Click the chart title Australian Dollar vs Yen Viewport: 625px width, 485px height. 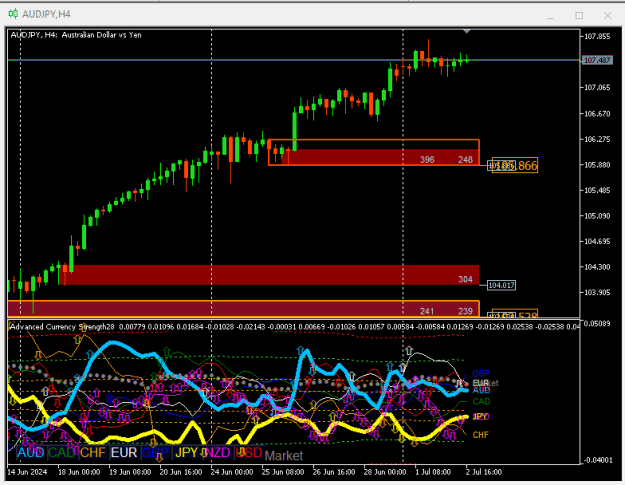(102, 35)
